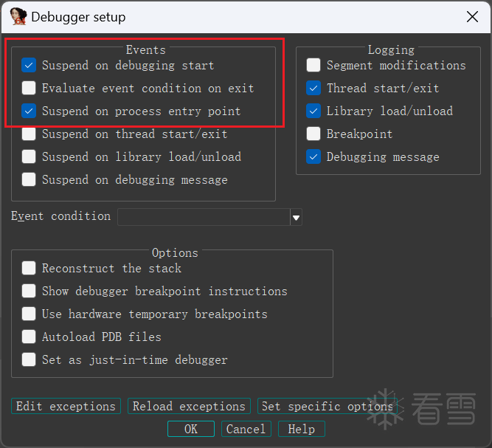492x448 pixels.
Task: Enable Autoload PDB files
Action: click(29, 337)
